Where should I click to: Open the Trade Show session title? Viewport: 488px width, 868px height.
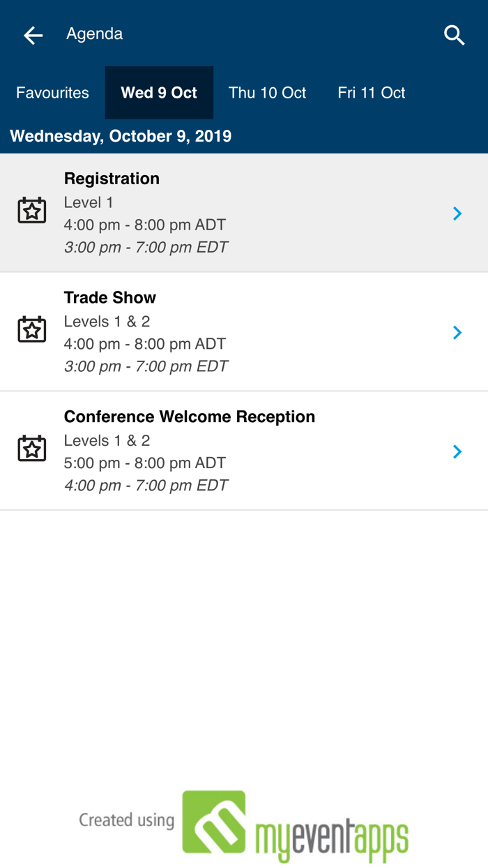click(110, 298)
